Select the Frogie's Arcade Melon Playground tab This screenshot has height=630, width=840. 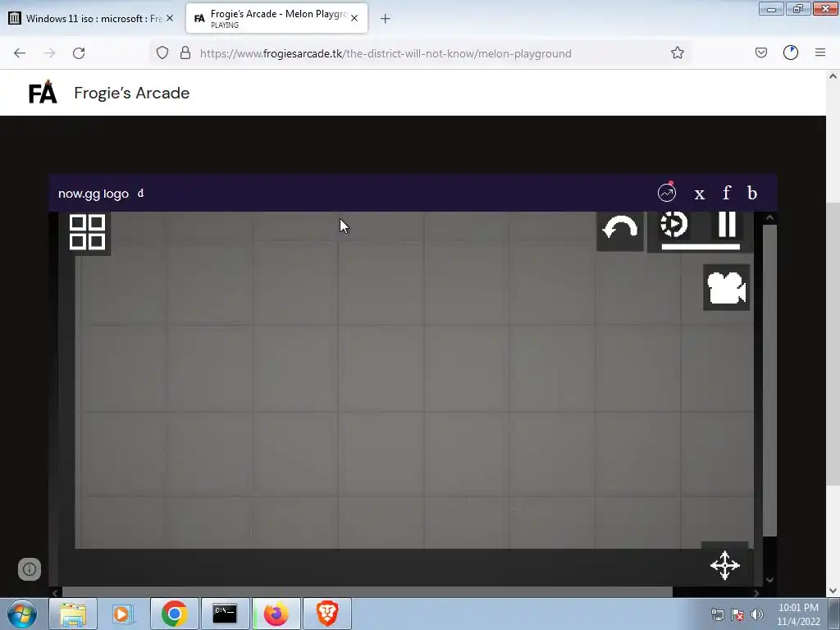point(276,18)
